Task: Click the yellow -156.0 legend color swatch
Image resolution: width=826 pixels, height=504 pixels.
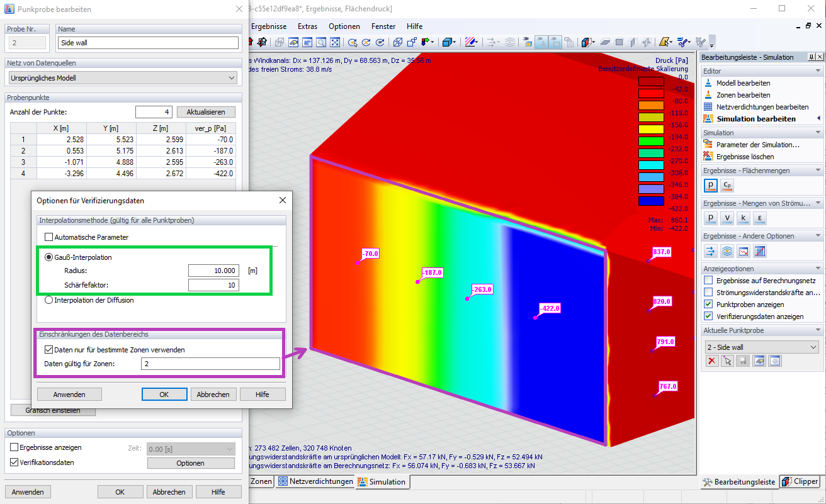Action: click(650, 130)
